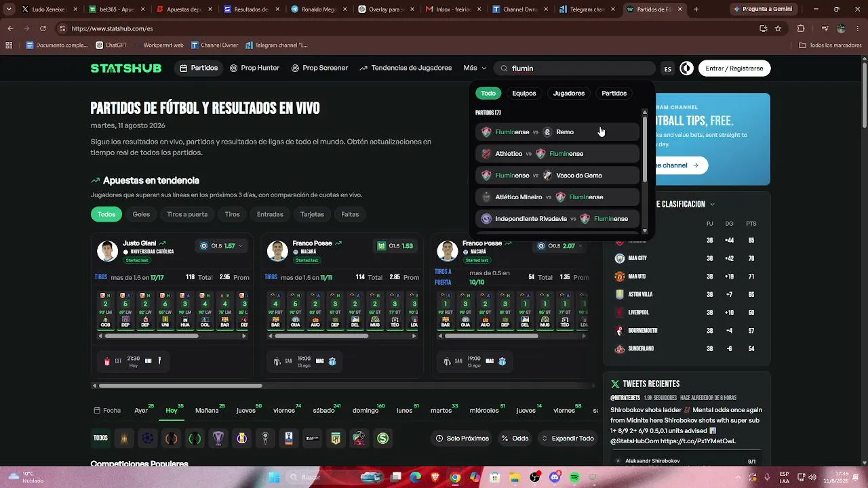Click Remo team crest in results
The image size is (868, 488).
547,132
